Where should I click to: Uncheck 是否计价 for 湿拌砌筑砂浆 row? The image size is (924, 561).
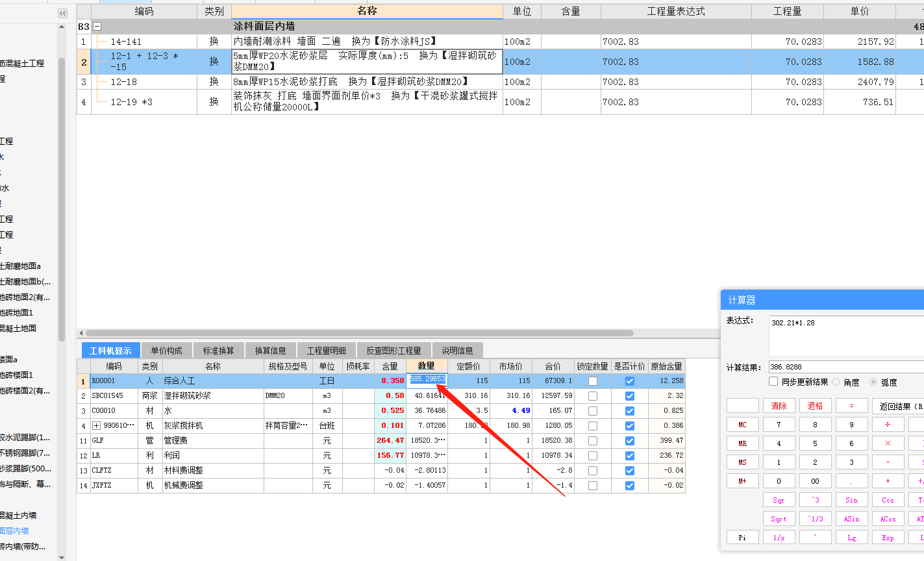click(630, 396)
